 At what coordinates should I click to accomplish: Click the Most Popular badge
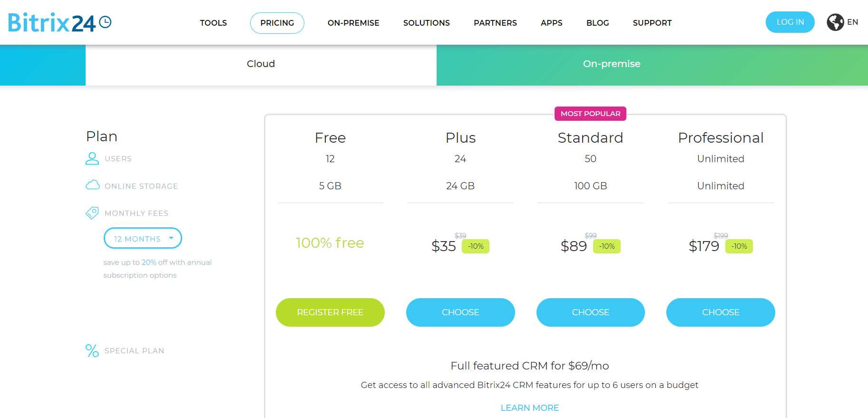point(590,114)
